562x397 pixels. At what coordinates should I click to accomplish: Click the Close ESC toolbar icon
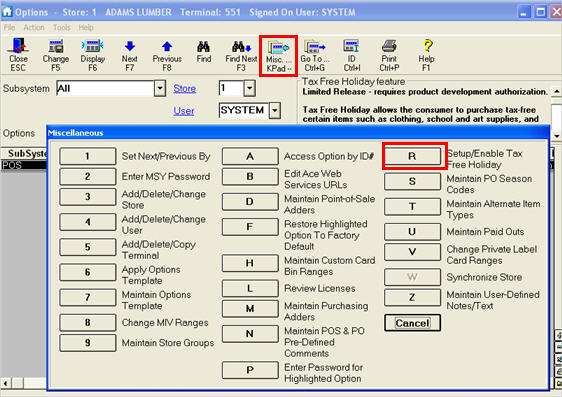coord(18,55)
